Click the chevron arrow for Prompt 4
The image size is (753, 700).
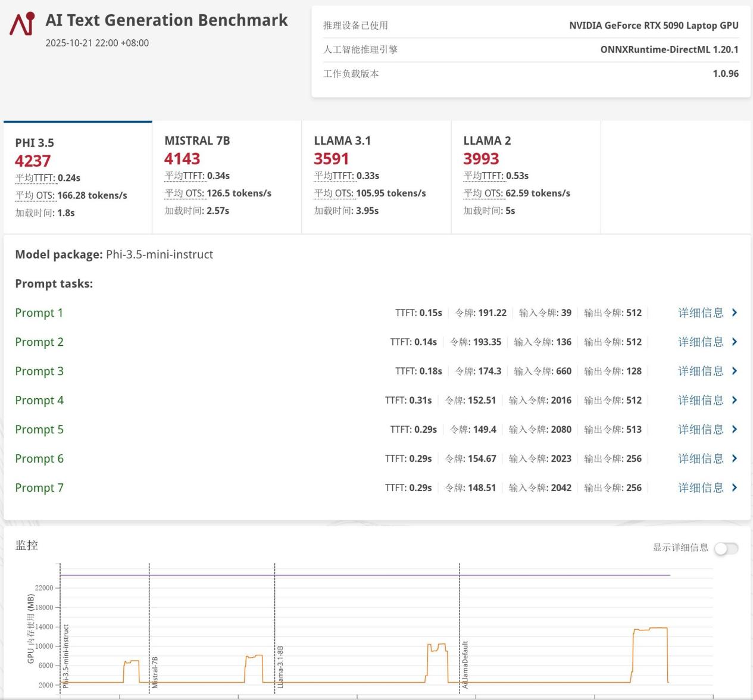735,400
